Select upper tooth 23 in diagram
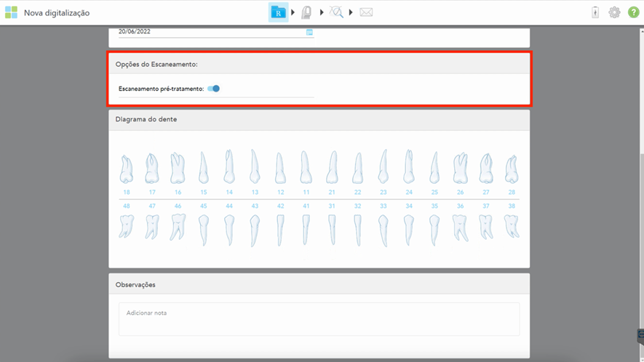644x362 pixels. [383, 166]
